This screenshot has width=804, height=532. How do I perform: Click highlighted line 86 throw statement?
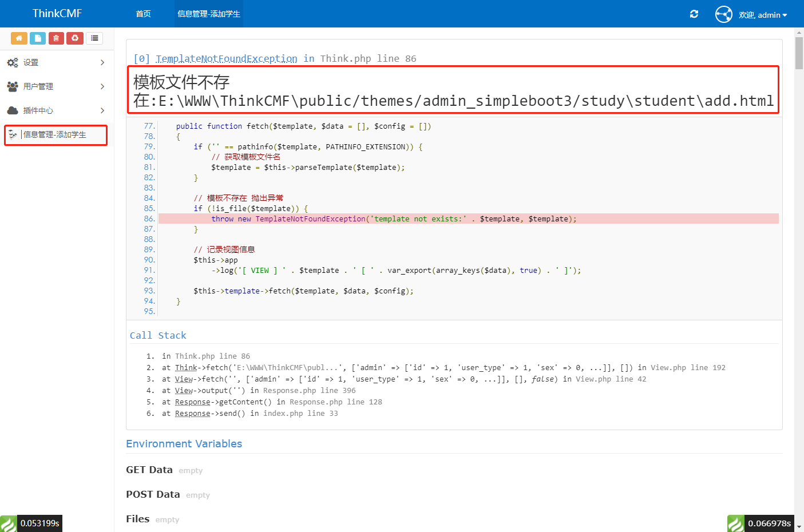click(469, 219)
